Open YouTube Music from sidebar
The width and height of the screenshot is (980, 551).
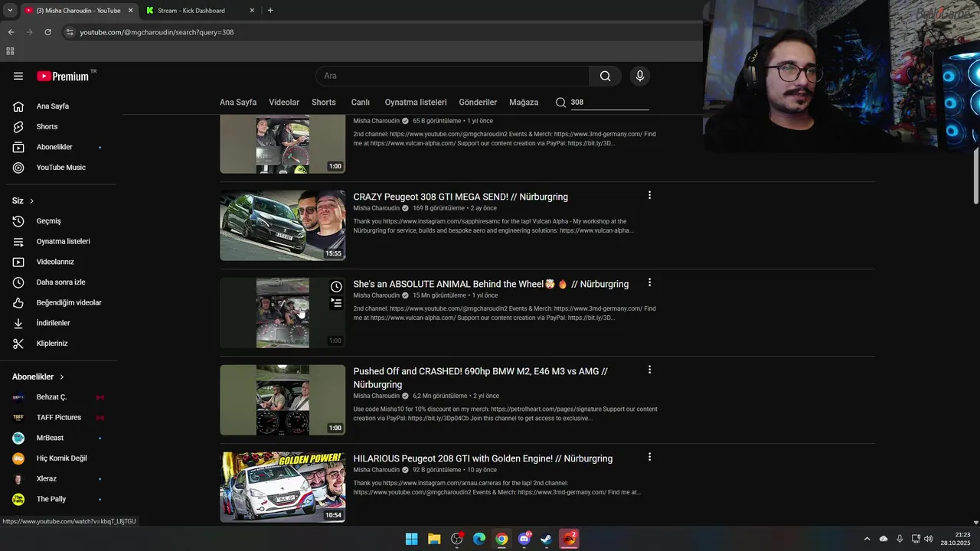(x=60, y=168)
